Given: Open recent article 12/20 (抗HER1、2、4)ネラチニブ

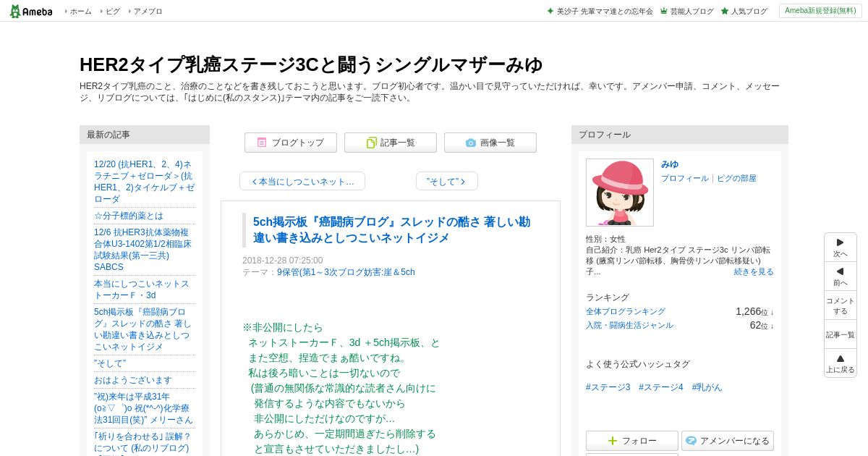Looking at the screenshot, I should (145, 181).
